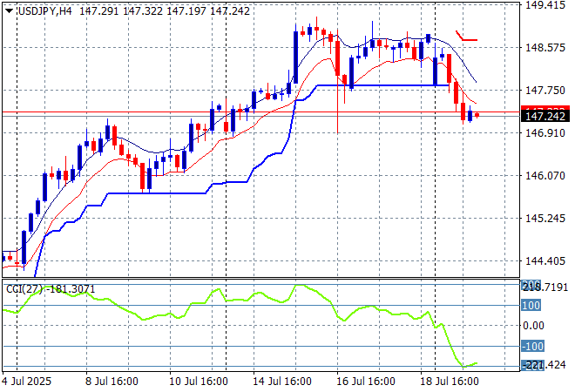Select the 18 Jul 16:00 time label
This screenshot has width=575, height=392.
click(450, 382)
